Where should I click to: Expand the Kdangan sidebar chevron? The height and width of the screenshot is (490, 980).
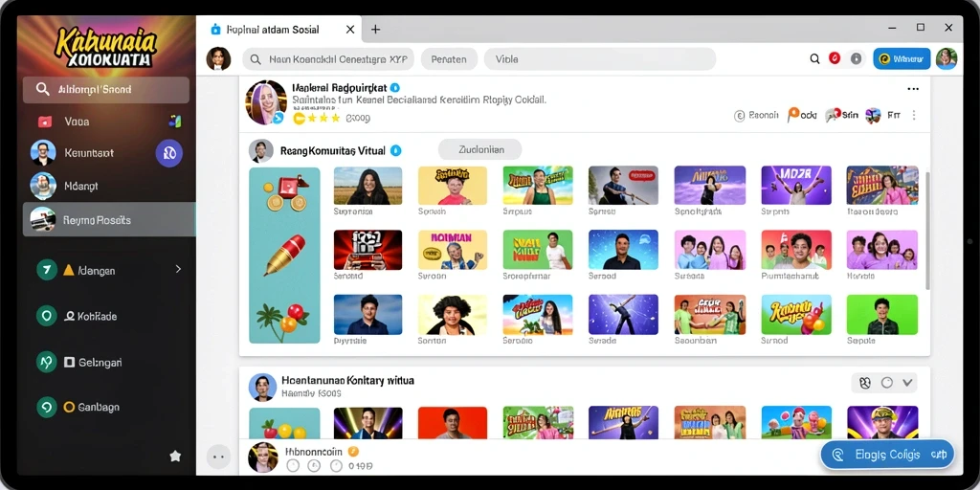(178, 269)
